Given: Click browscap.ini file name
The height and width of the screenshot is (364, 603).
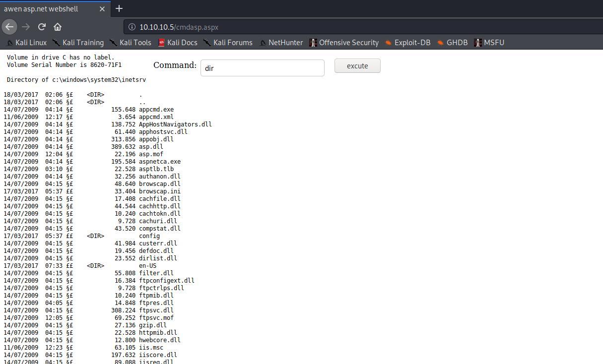Looking at the screenshot, I should [160, 191].
